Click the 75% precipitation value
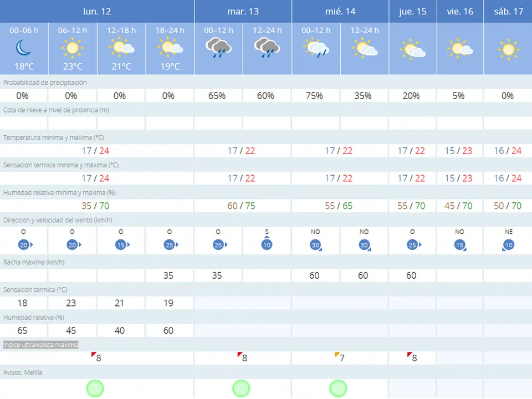The image size is (532, 399). pos(314,96)
